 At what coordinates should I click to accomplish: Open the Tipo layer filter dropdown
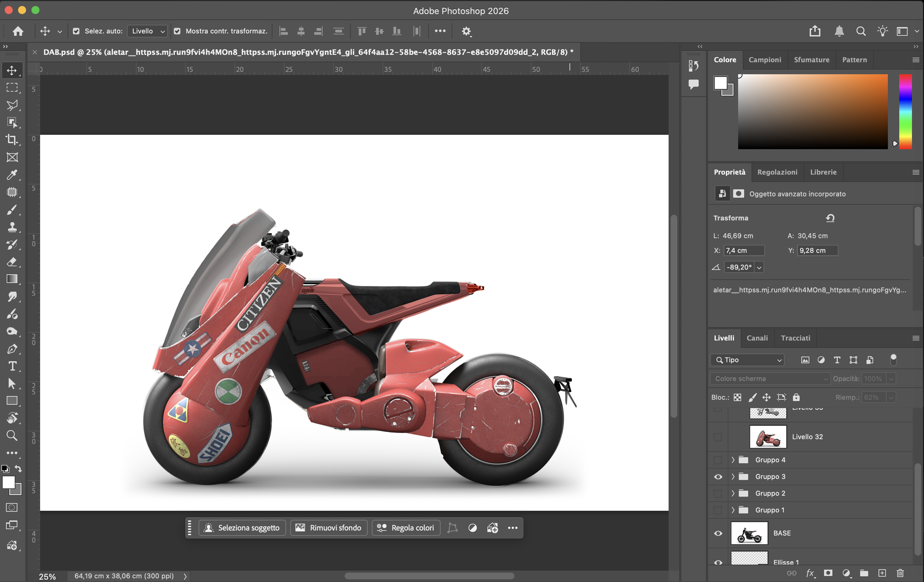pos(747,360)
